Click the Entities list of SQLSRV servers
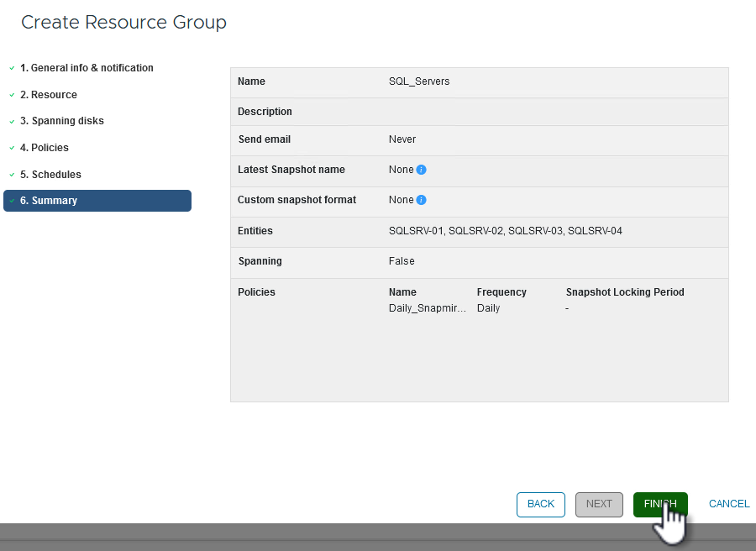Screen dimensions: 756x551 pyautogui.click(x=505, y=231)
